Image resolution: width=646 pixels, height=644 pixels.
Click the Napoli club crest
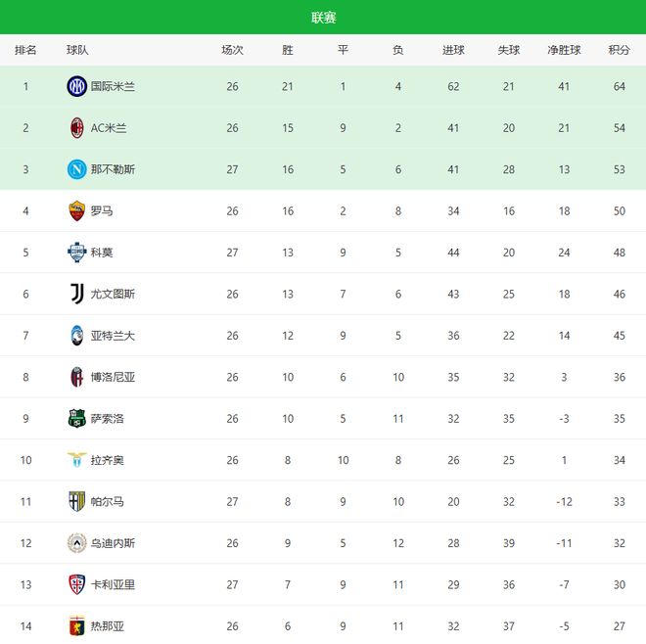(x=76, y=169)
